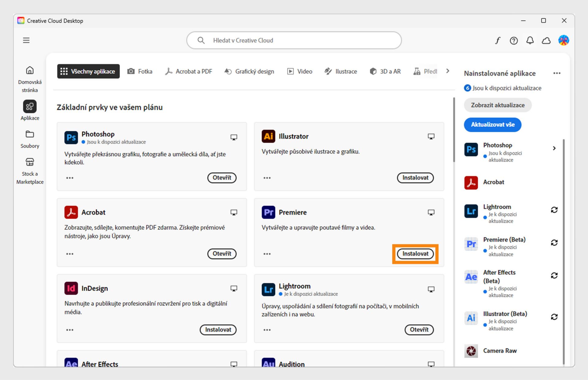
Task: Open the user profile avatar
Action: coord(563,40)
